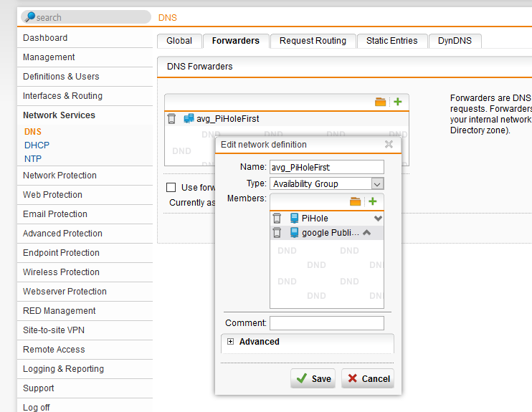This screenshot has height=412, width=532.
Task: Switch to the Request Routing tab
Action: [x=313, y=41]
